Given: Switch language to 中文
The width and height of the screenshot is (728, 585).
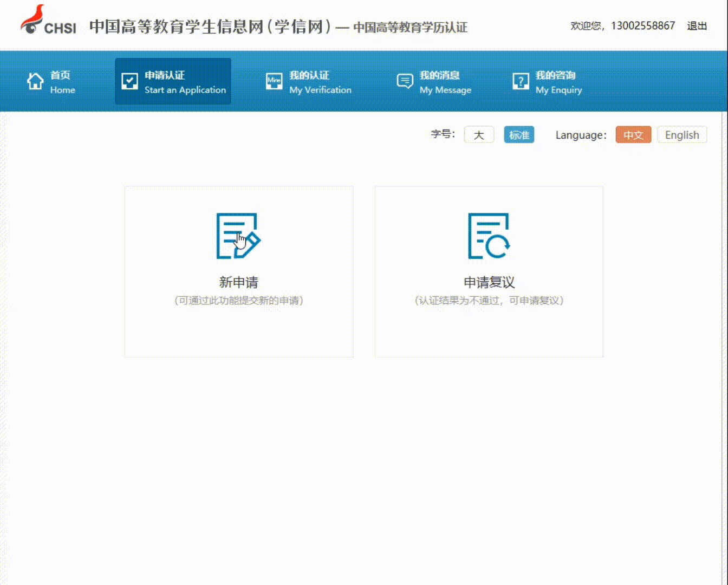Looking at the screenshot, I should [x=633, y=135].
